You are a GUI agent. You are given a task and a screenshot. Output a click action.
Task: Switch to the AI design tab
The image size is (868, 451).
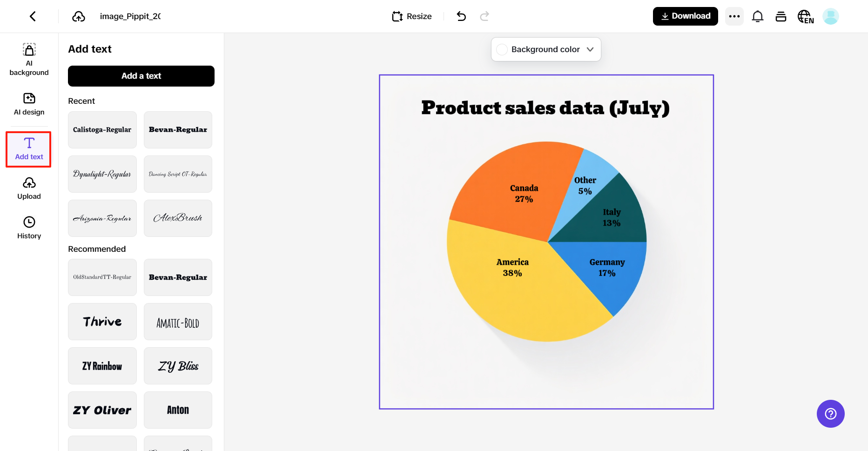click(x=29, y=104)
